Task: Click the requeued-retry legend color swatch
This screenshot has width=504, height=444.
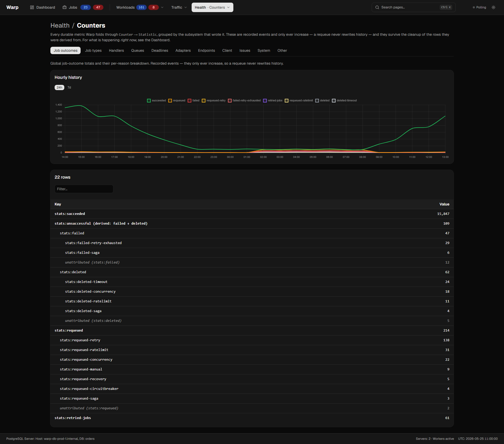Action: [x=203, y=101]
